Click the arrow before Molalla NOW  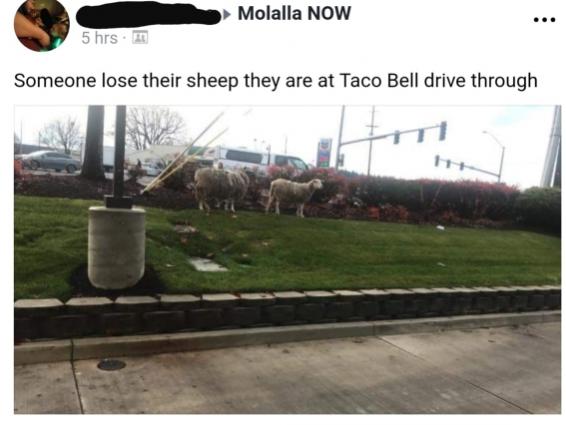click(227, 14)
